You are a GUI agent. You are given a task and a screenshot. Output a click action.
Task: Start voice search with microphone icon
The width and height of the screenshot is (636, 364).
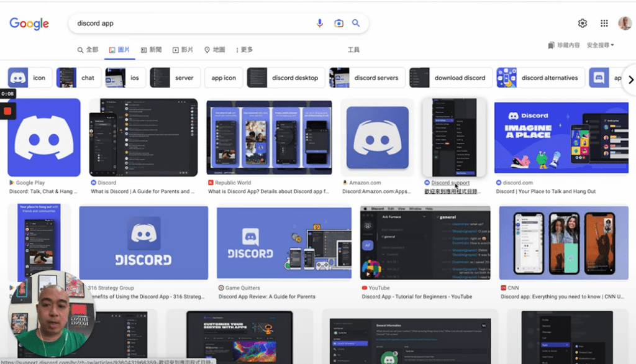[320, 23]
